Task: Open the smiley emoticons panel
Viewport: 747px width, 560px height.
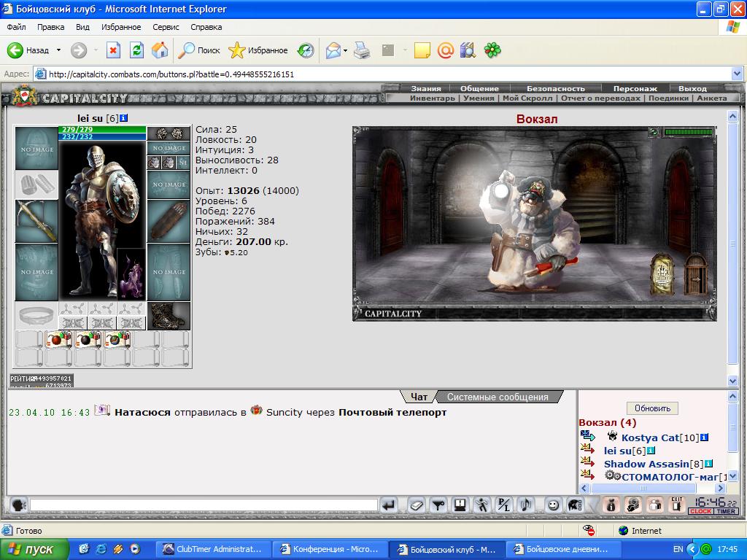Action: [553, 505]
